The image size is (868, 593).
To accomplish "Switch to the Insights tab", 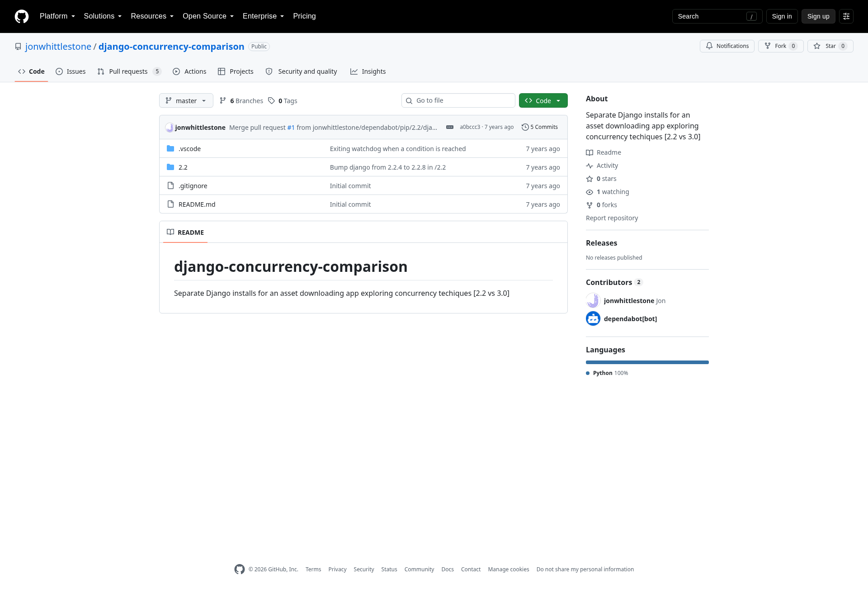I will click(x=368, y=71).
